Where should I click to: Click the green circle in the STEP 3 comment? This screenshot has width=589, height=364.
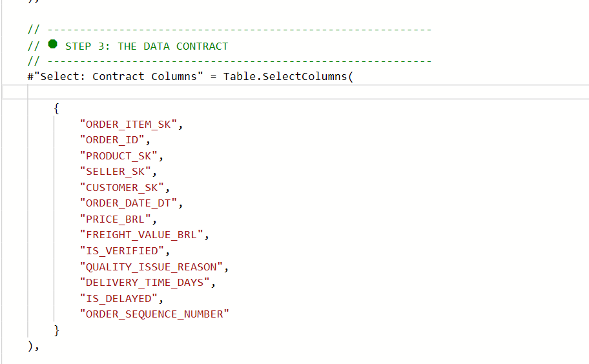point(53,45)
